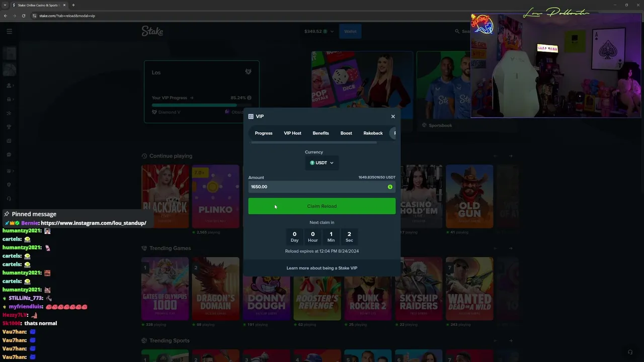The width and height of the screenshot is (644, 362).
Task: Open Learn more about being a Stake VIP
Action: (x=322, y=268)
